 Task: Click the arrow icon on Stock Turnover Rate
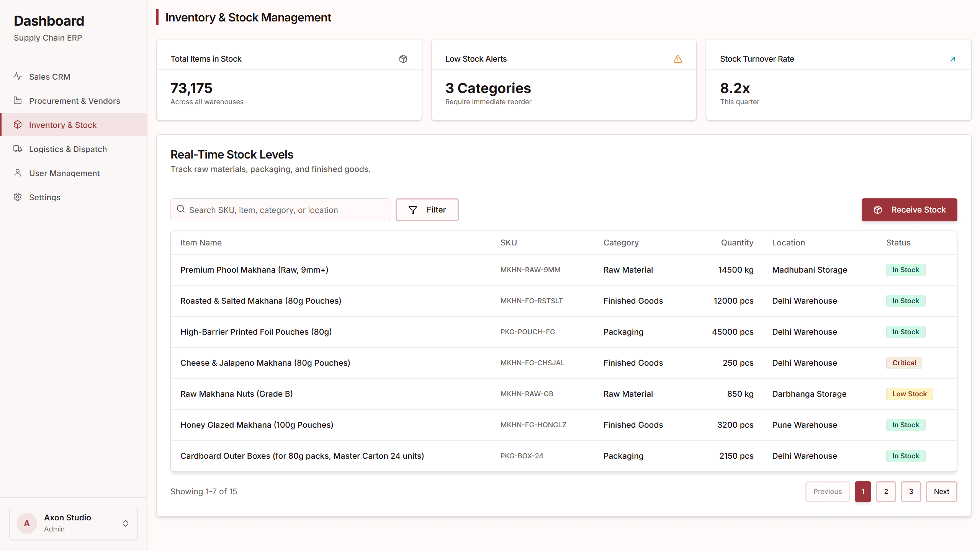click(953, 59)
